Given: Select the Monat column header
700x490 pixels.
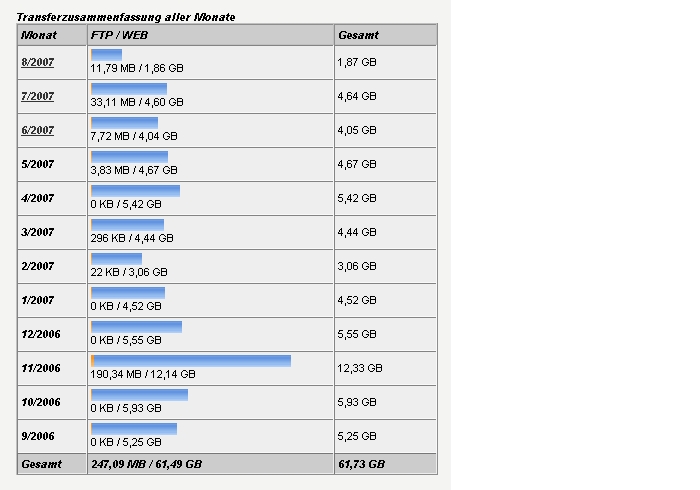Looking at the screenshot, I should tap(39, 35).
